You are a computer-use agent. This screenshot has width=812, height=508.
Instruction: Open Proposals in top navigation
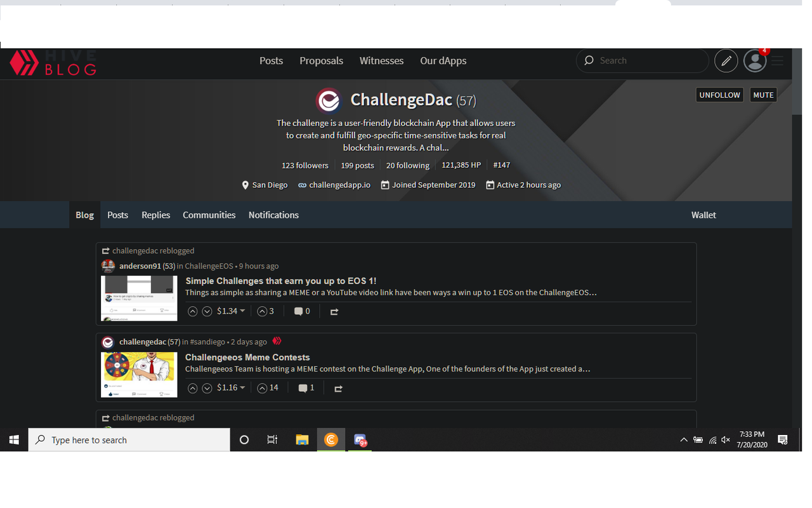[x=321, y=61]
